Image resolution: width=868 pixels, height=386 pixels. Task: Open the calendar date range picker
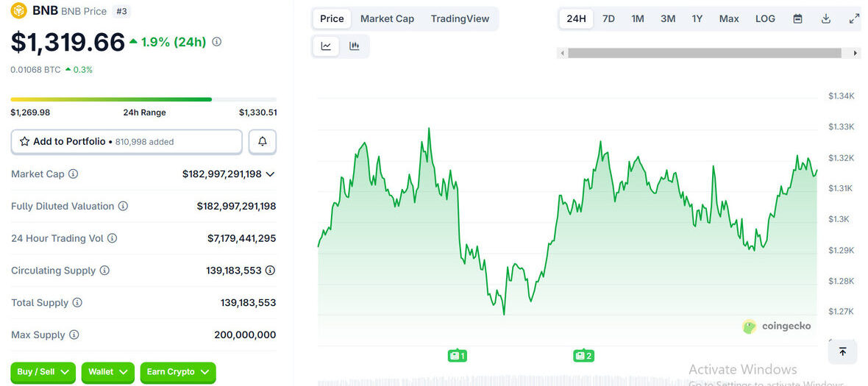pyautogui.click(x=797, y=19)
